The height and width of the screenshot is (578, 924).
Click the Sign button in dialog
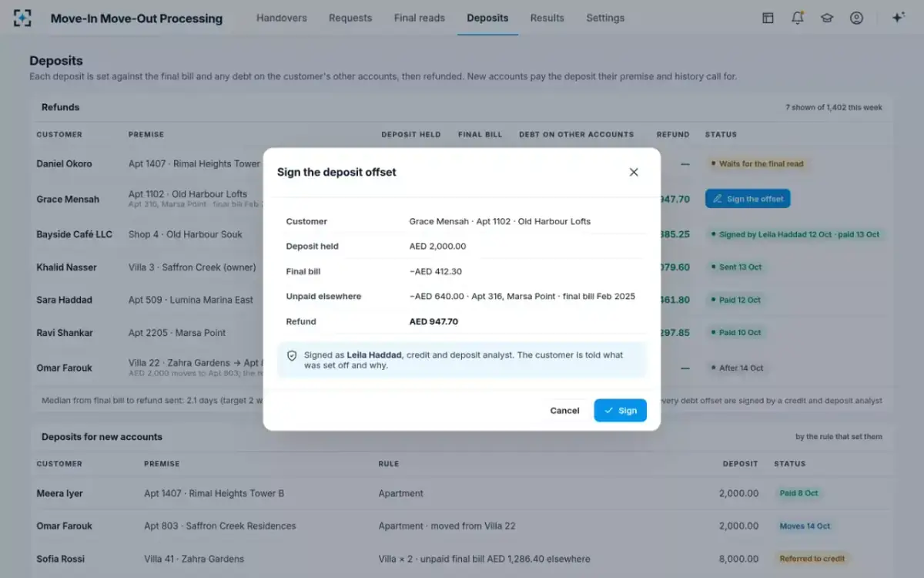[x=620, y=410]
